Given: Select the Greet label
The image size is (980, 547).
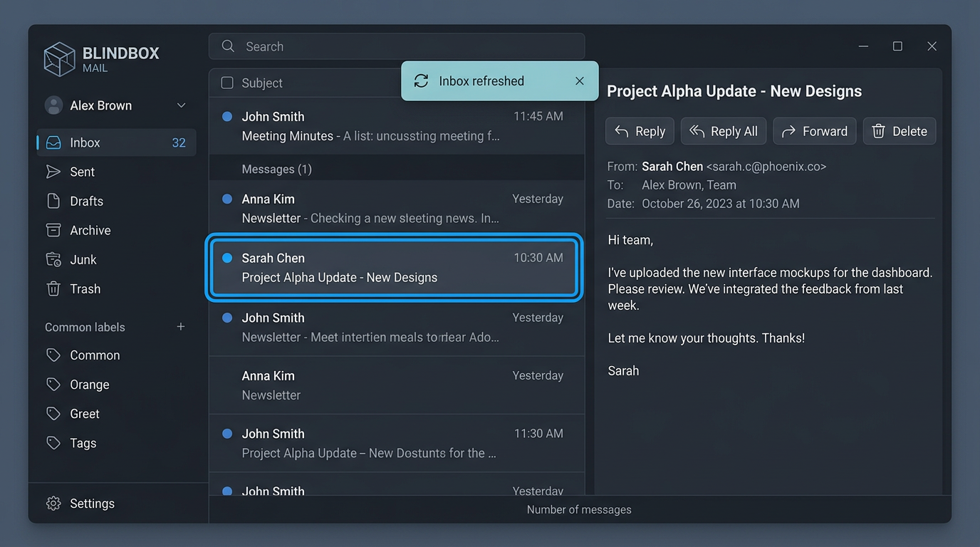Looking at the screenshot, I should 85,414.
